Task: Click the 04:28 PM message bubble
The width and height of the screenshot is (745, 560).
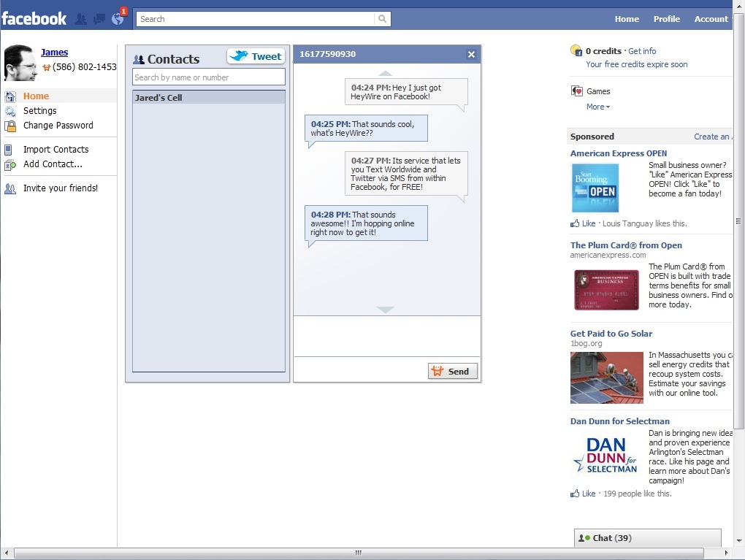Action: coord(366,223)
